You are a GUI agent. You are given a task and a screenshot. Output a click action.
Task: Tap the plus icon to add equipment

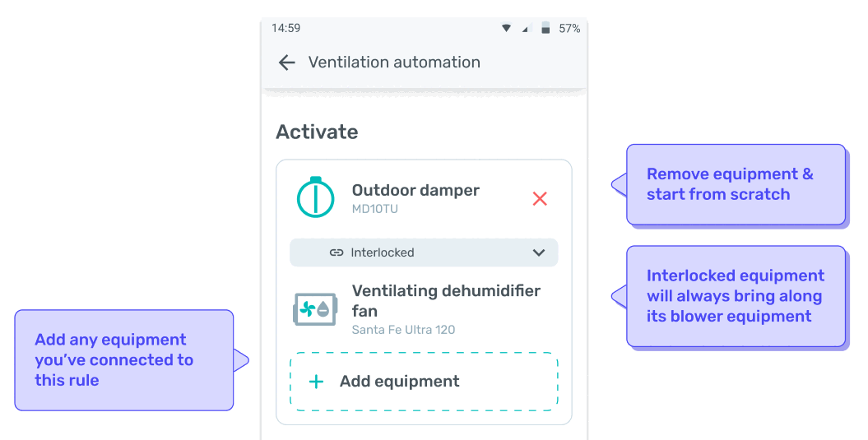pos(316,382)
